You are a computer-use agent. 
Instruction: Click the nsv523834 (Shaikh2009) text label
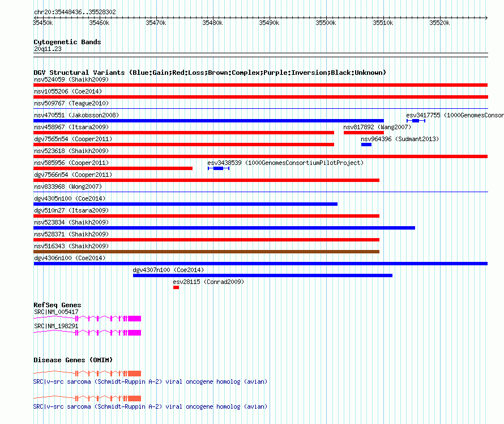coord(71,222)
